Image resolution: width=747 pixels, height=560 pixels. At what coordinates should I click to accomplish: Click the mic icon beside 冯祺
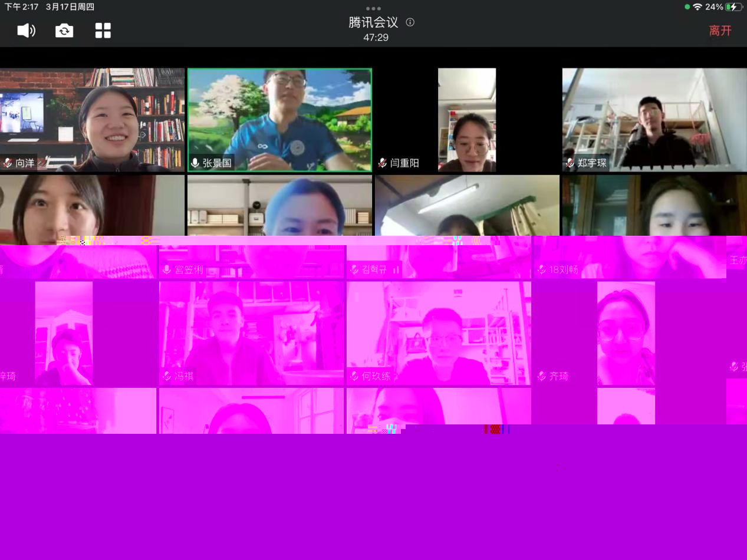point(167,376)
